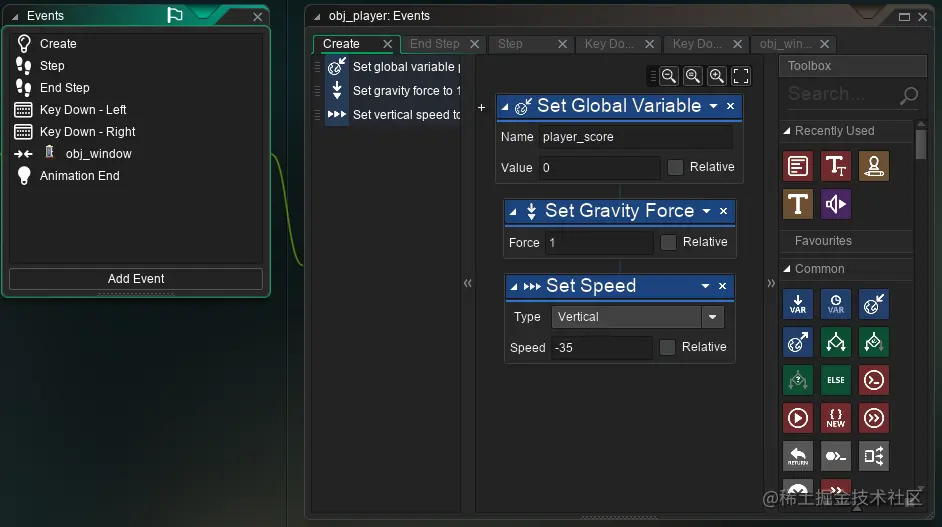Remove the Set Speed node

[x=723, y=286]
